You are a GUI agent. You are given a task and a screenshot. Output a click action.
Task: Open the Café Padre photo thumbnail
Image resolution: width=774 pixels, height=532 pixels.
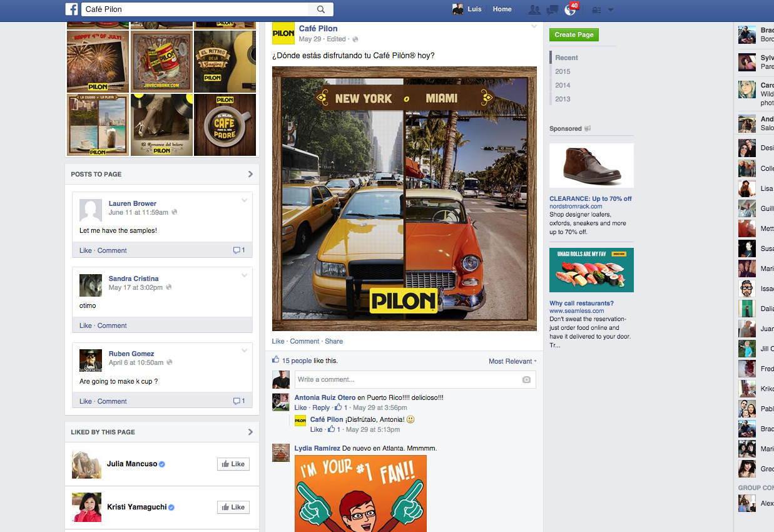click(225, 125)
